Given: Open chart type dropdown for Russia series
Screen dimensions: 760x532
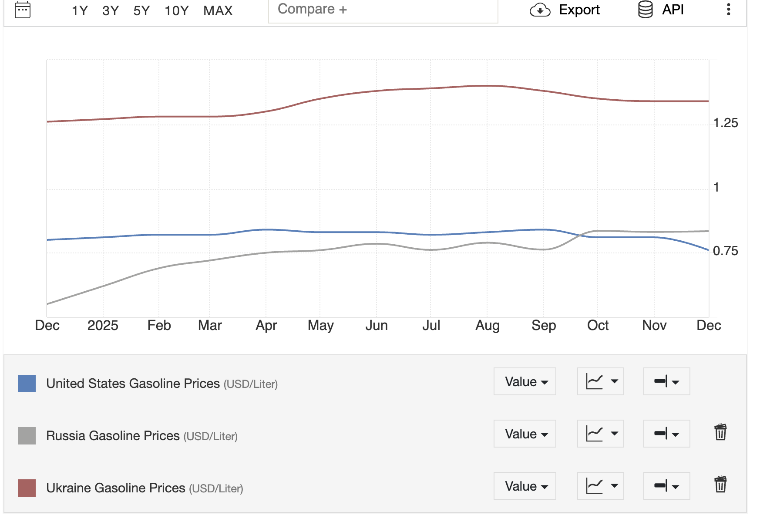Looking at the screenshot, I should [600, 434].
